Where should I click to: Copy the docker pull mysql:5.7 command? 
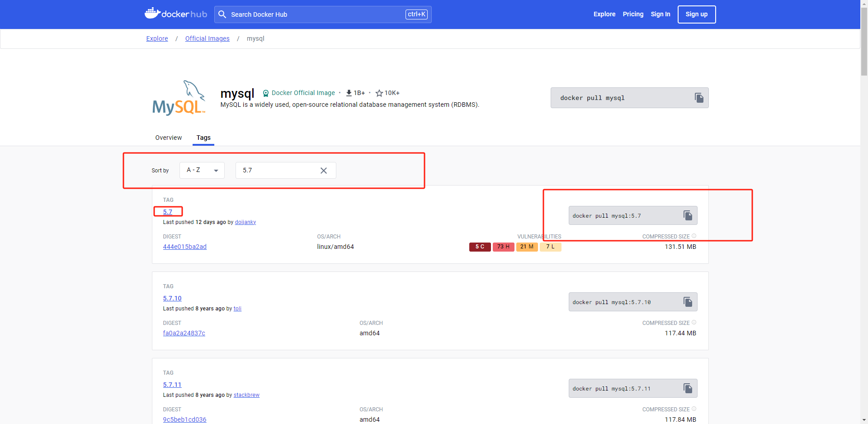coord(688,215)
